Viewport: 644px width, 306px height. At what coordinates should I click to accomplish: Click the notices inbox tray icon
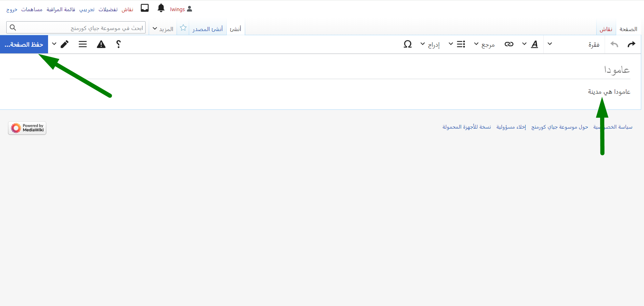pos(145,8)
